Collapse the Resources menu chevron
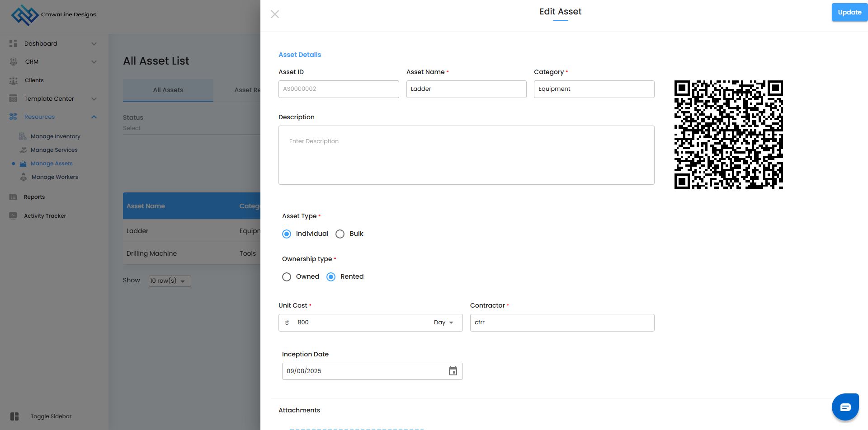The width and height of the screenshot is (868, 430). (x=94, y=117)
